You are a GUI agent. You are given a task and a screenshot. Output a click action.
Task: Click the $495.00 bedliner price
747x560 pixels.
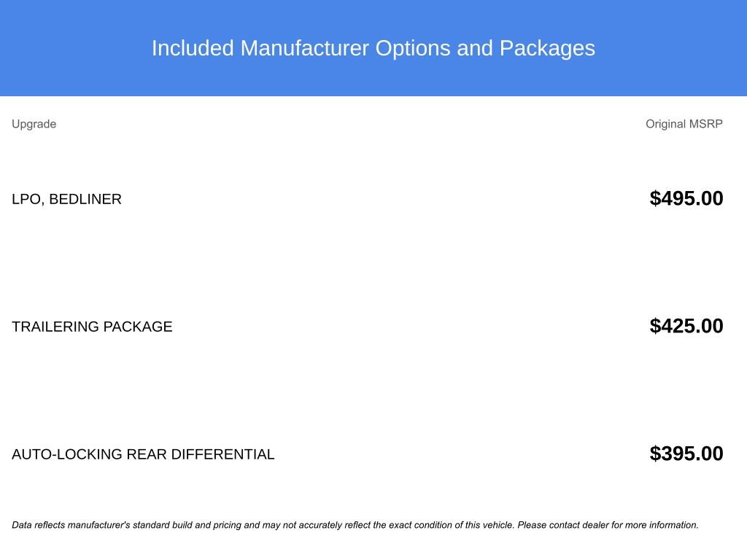(x=686, y=198)
